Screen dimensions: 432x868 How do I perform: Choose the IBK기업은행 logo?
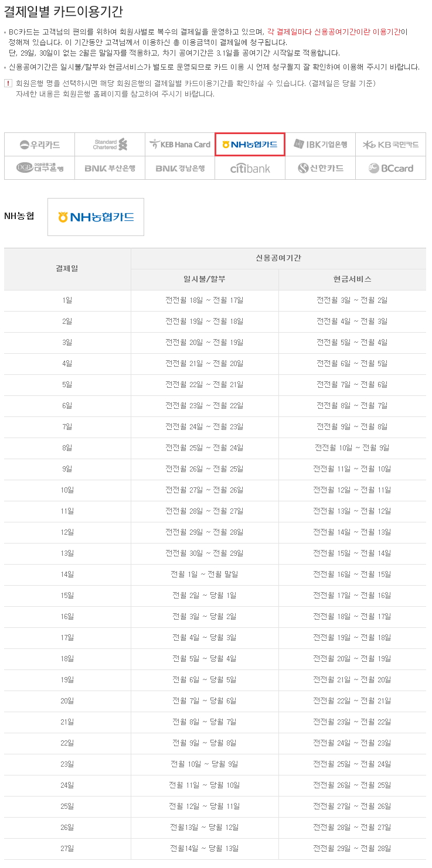tap(321, 145)
